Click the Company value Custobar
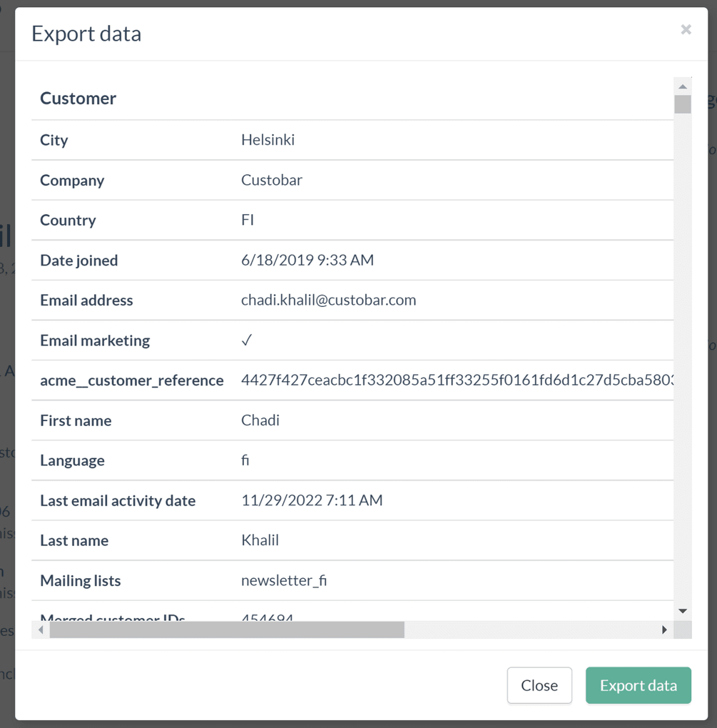Screen dimensions: 717x728 [271, 180]
